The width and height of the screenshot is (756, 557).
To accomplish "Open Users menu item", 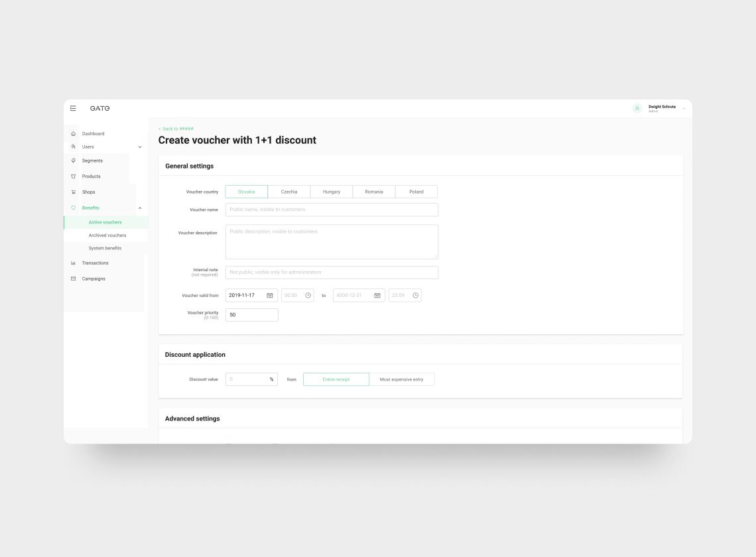I will pyautogui.click(x=88, y=147).
